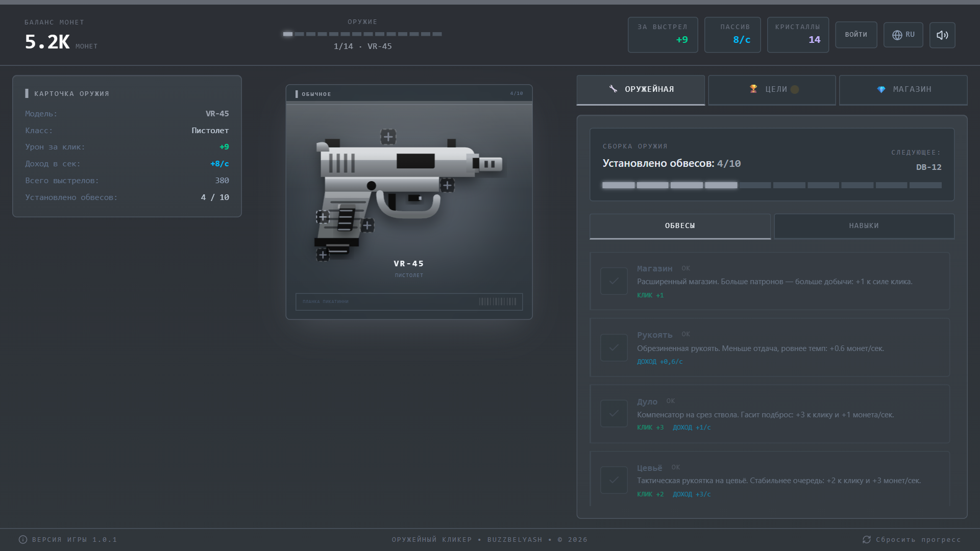Click 'Всего выстрелов' value 380
The height and width of the screenshot is (551, 980).
pyautogui.click(x=222, y=181)
